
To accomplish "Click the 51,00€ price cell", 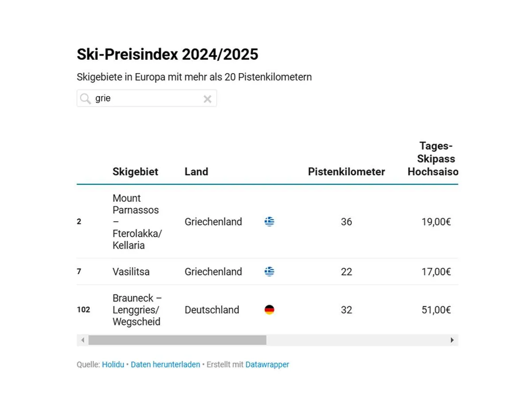I will (x=436, y=310).
